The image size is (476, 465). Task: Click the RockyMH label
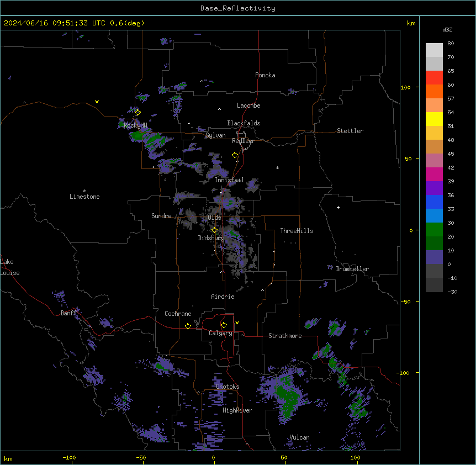135,125
